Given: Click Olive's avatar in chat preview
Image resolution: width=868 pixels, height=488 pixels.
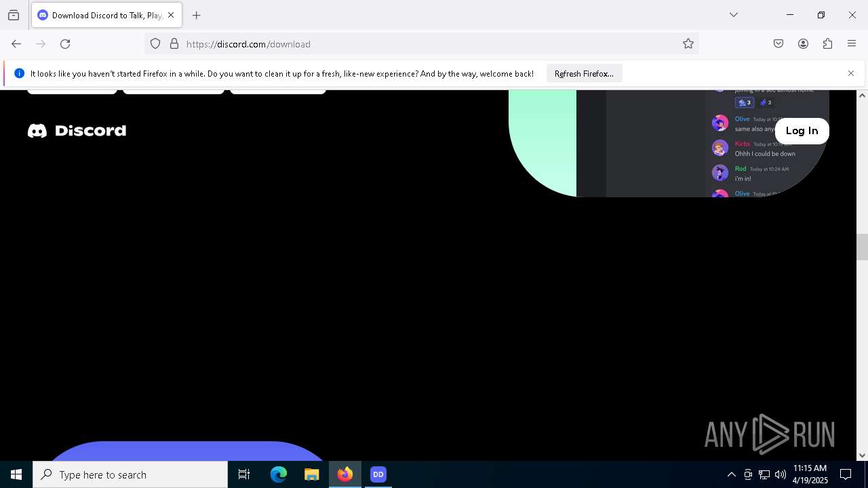Looking at the screenshot, I should click(x=720, y=123).
